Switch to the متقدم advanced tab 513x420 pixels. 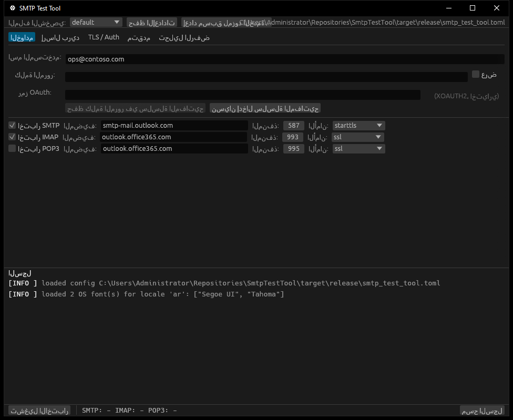[139, 37]
